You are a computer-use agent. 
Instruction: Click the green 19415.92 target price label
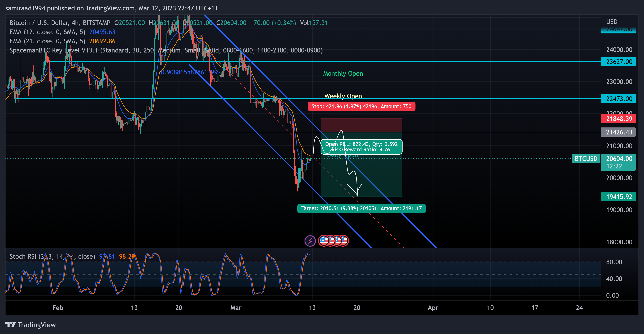[618, 197]
